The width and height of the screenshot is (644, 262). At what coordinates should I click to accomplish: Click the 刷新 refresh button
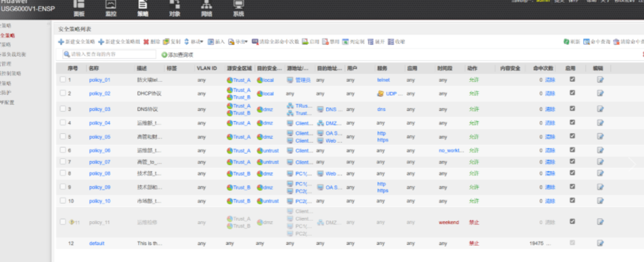coord(572,42)
